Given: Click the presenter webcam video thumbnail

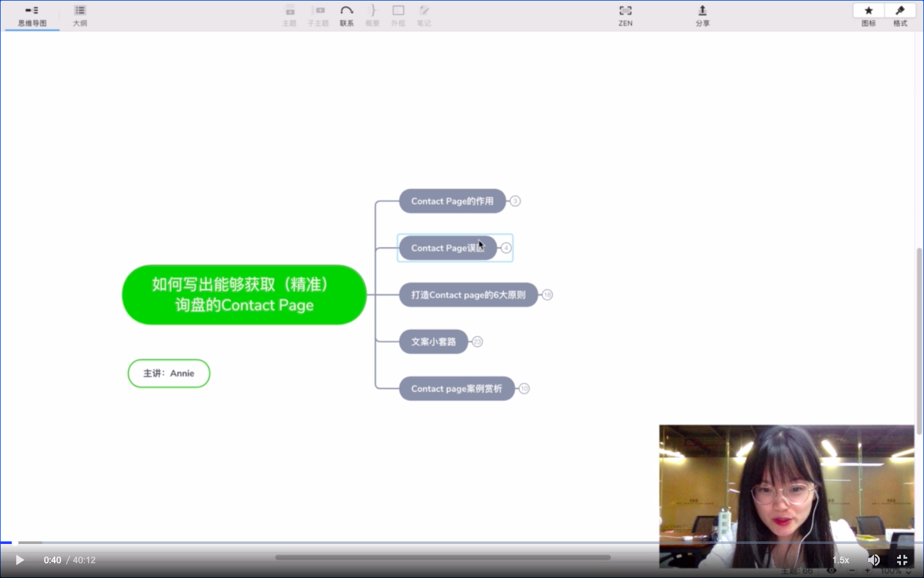Looking at the screenshot, I should click(x=787, y=496).
